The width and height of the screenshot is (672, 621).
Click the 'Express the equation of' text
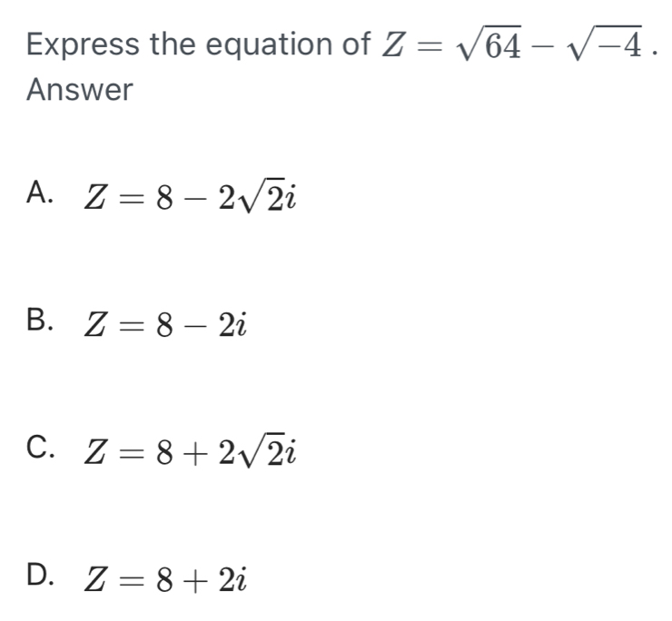(x=198, y=44)
